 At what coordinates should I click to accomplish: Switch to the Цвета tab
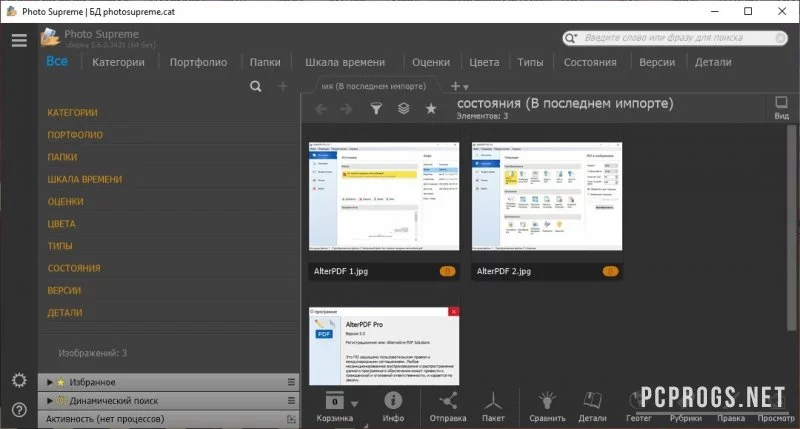point(484,62)
